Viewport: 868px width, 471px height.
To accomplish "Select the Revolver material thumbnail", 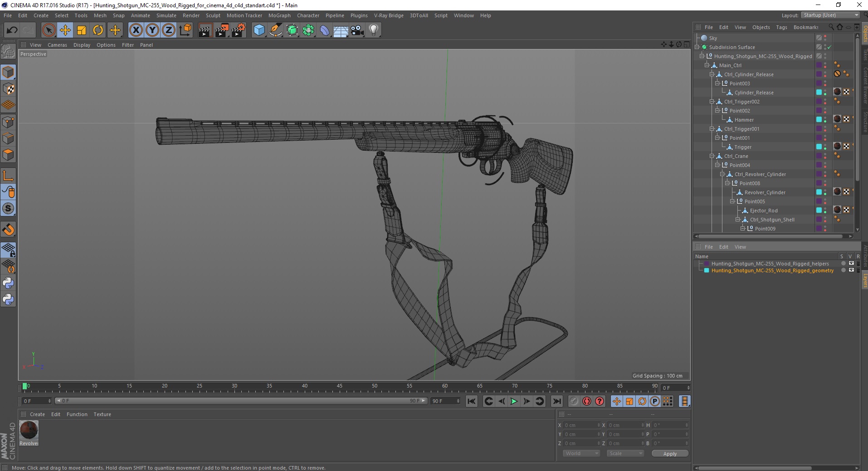I will pos(29,430).
